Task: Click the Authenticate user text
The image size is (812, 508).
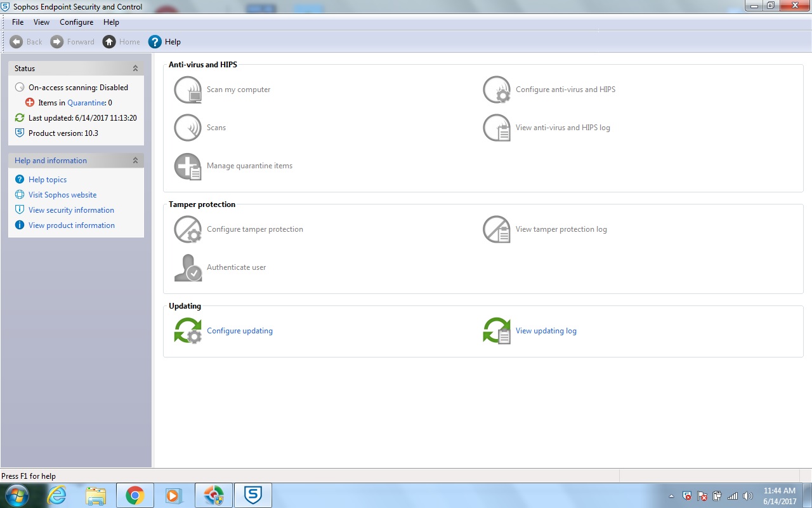Action: (237, 267)
